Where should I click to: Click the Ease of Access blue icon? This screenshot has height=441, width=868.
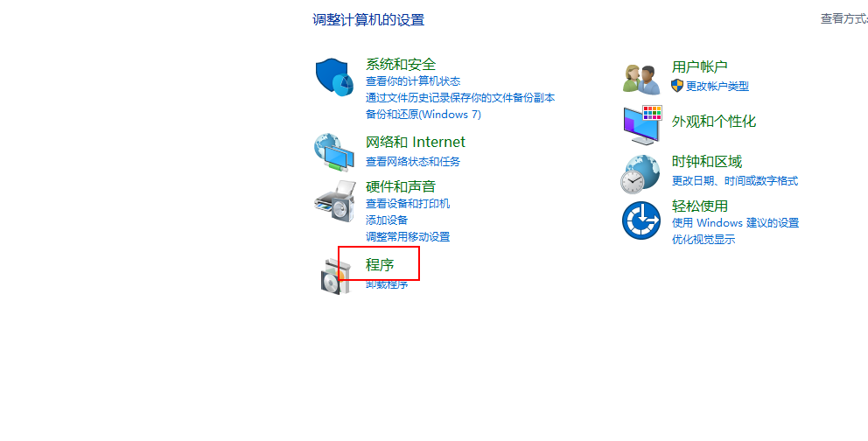tap(641, 220)
